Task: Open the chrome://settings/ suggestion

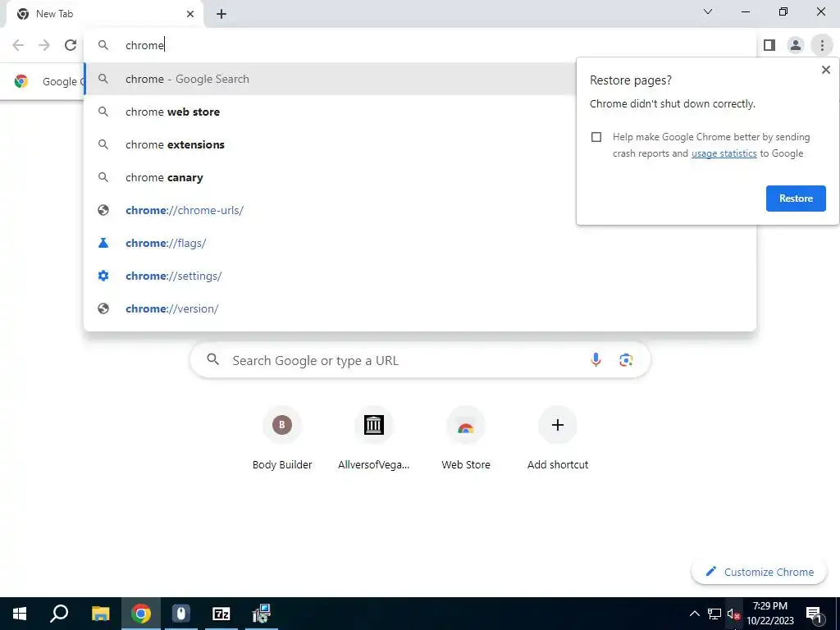Action: [420, 276]
